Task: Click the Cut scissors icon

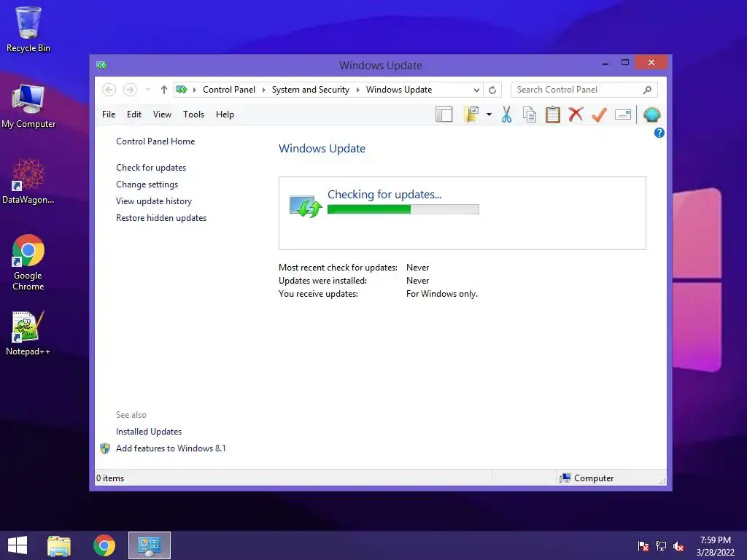Action: [506, 114]
